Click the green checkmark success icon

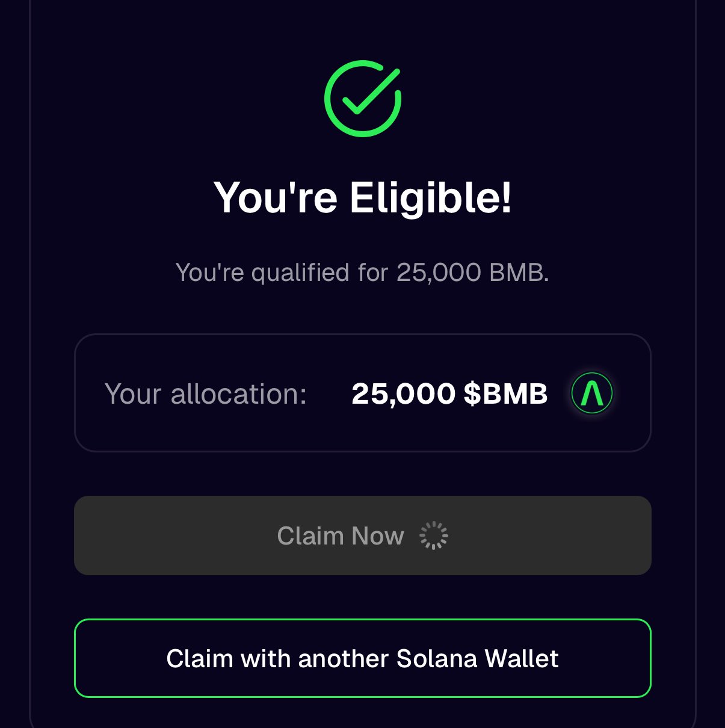(x=363, y=99)
